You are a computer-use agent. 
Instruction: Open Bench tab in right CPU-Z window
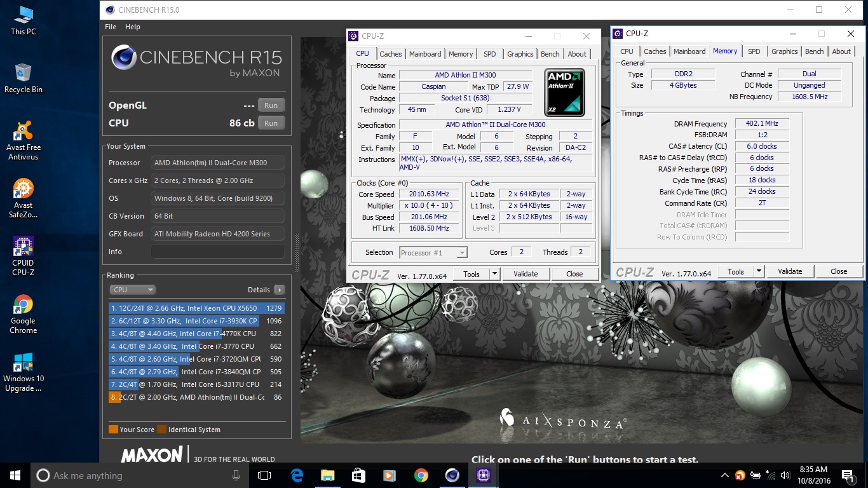[815, 51]
